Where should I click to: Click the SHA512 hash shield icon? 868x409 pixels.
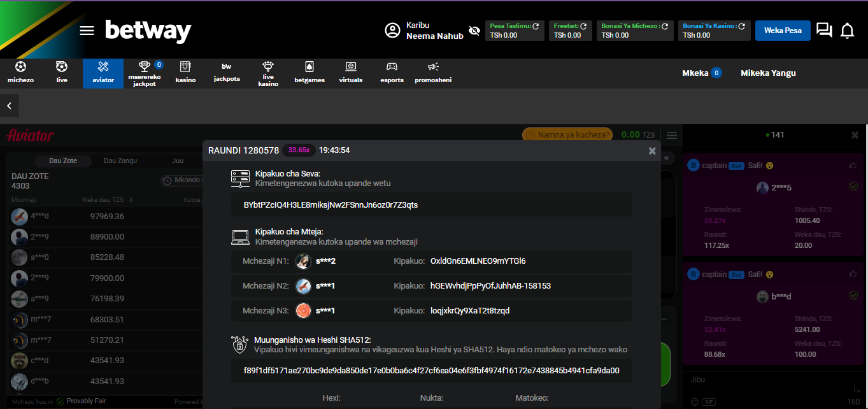click(240, 345)
